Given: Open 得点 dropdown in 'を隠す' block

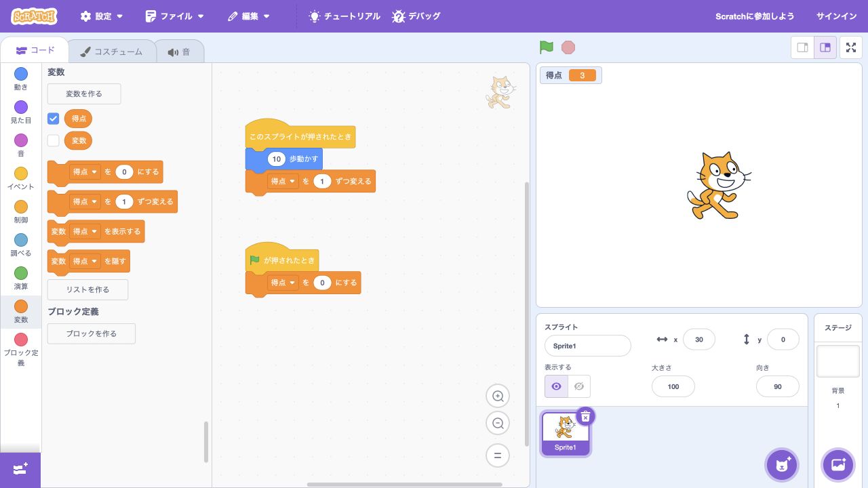Looking at the screenshot, I should (x=85, y=261).
